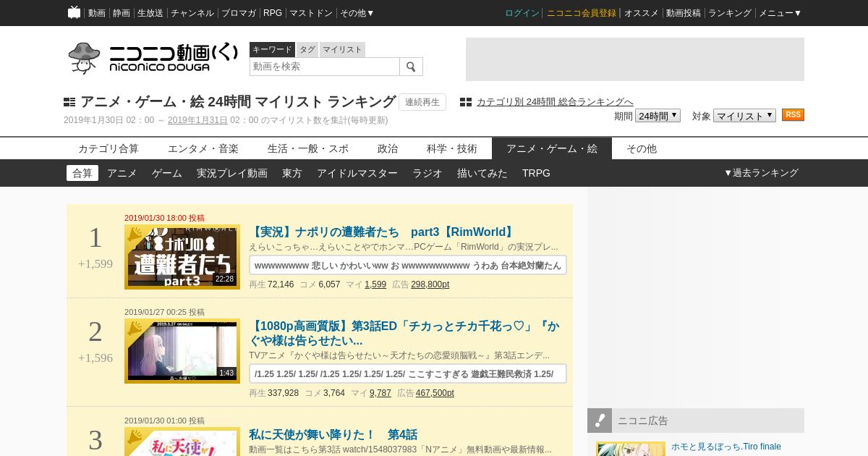Select the タグ search tab
868x456 pixels.
pos(307,49)
